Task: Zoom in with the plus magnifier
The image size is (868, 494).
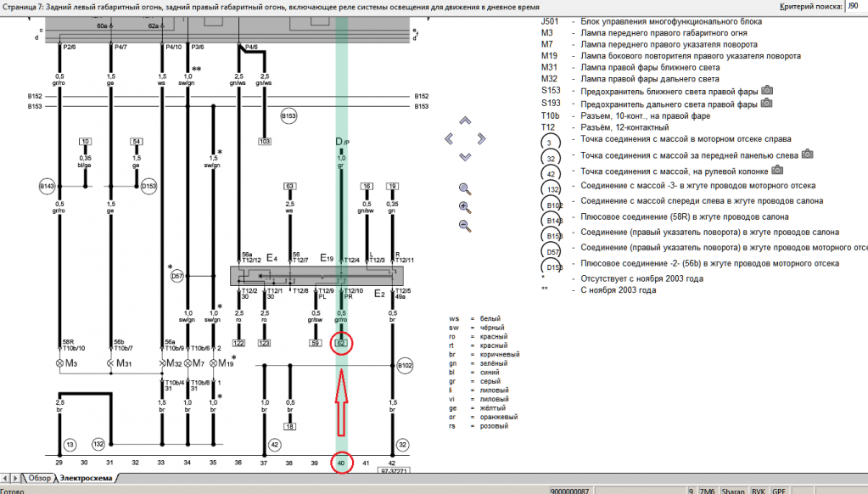Action: [x=464, y=207]
